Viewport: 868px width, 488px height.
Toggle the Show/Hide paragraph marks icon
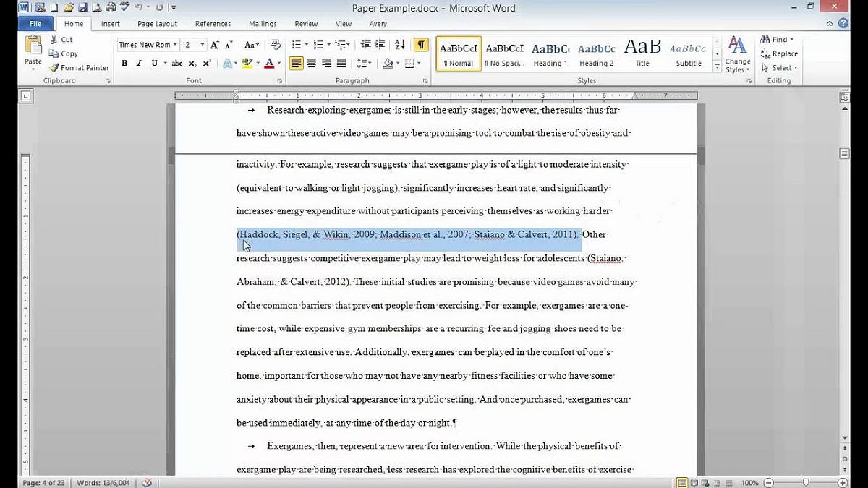coord(420,45)
